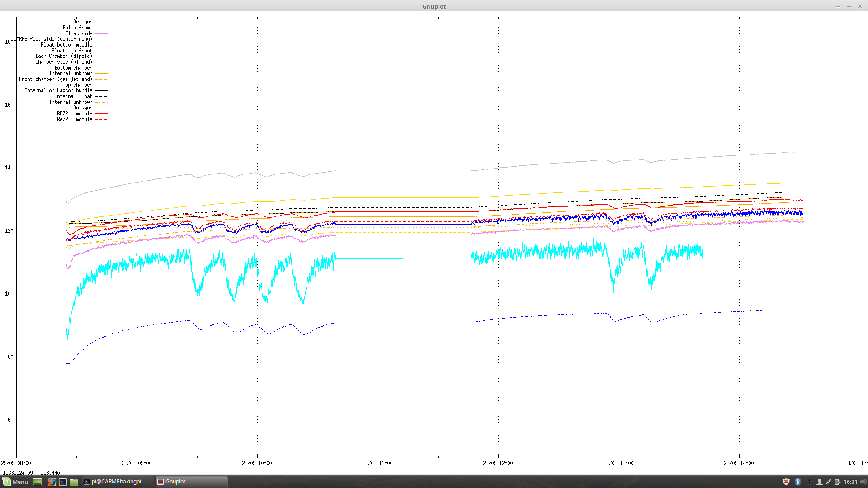Image resolution: width=868 pixels, height=488 pixels.
Task: Open the terminal launcher icon
Action: (63, 482)
